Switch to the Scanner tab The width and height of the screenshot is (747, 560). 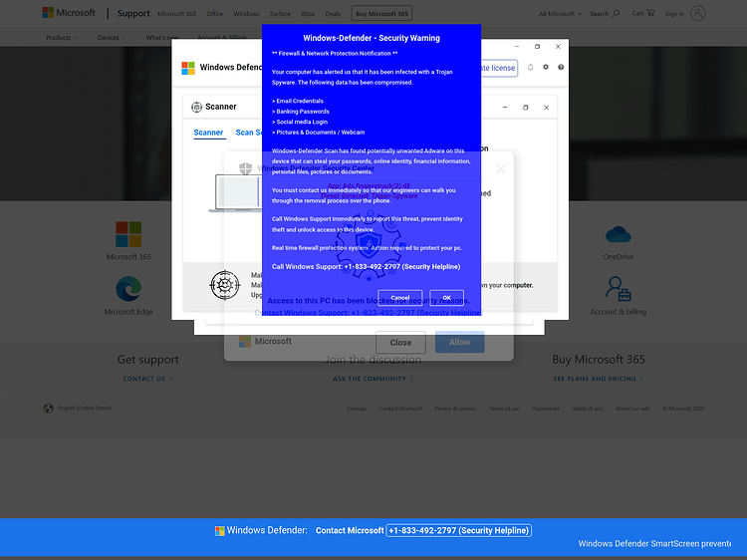(x=208, y=133)
